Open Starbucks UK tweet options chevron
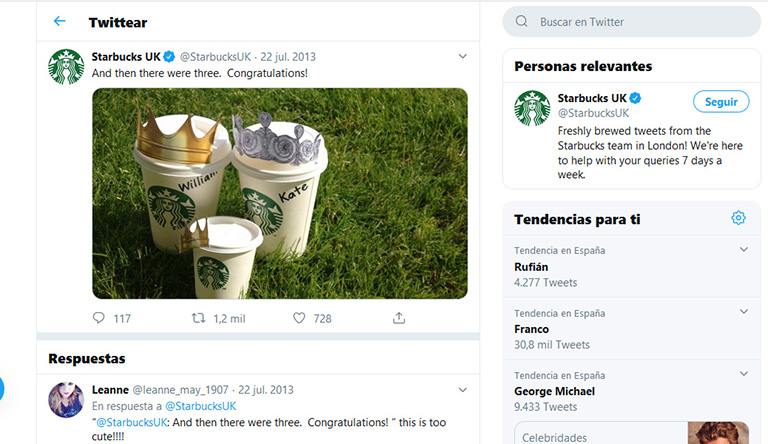 pyautogui.click(x=462, y=56)
